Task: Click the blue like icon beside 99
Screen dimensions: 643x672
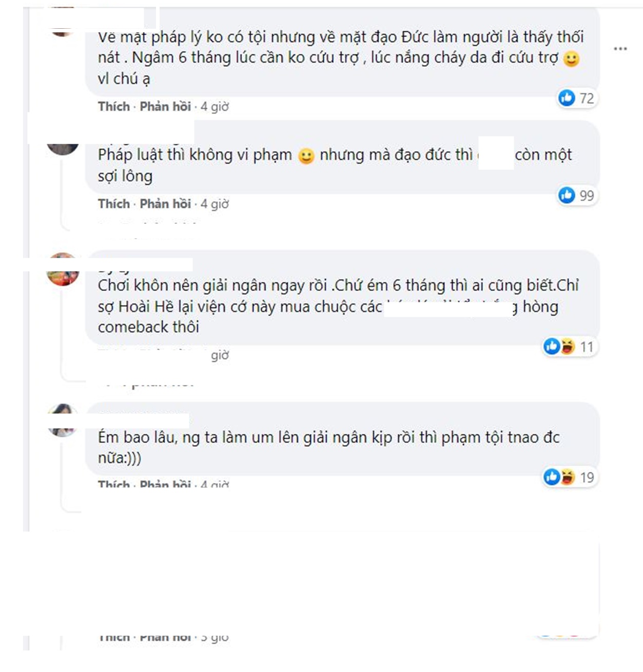Action: coord(567,195)
